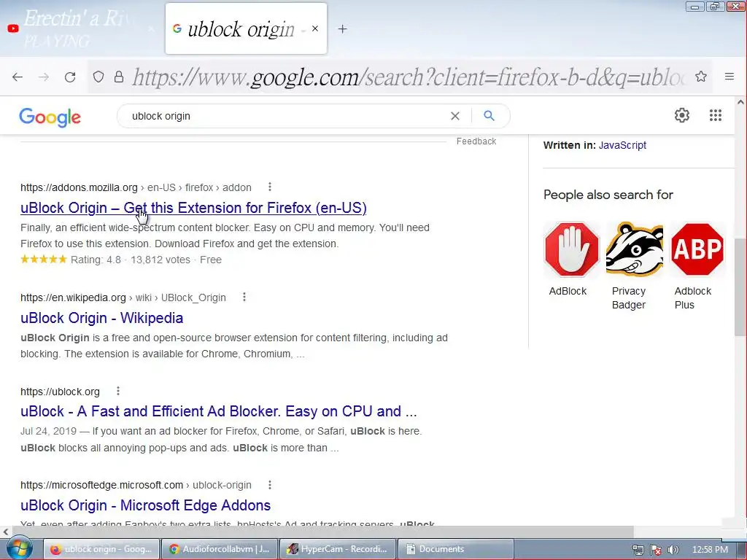Click the AdBlock label under related searches
The image size is (747, 560).
tap(568, 291)
